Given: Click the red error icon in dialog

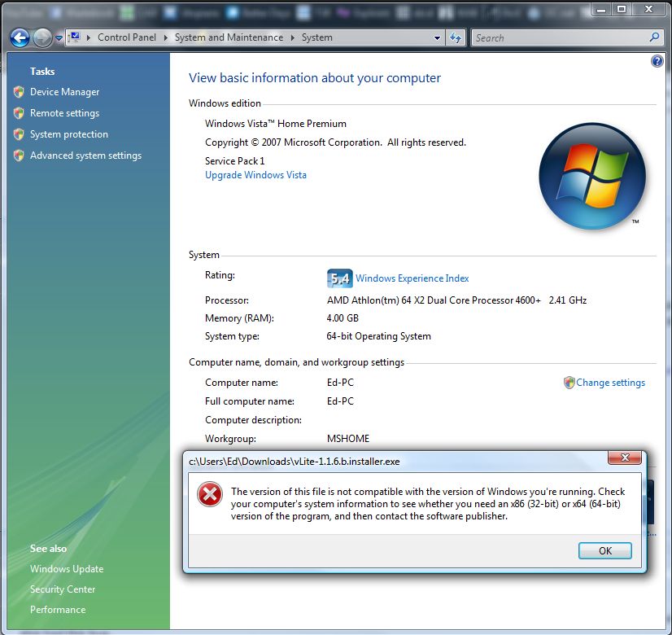Looking at the screenshot, I should (x=210, y=495).
